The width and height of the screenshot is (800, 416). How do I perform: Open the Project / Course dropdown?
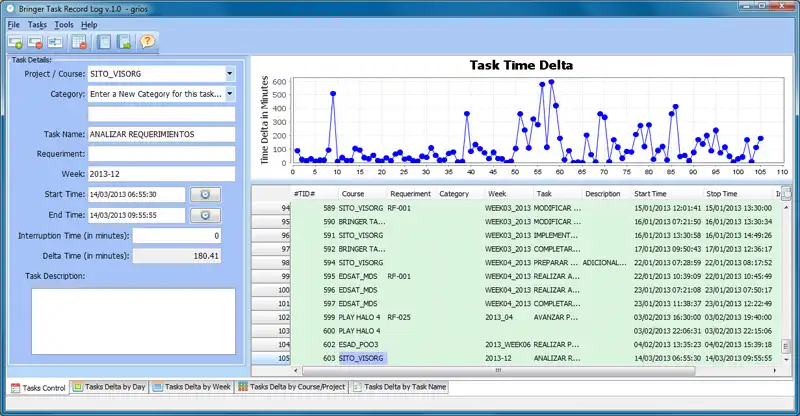point(230,74)
